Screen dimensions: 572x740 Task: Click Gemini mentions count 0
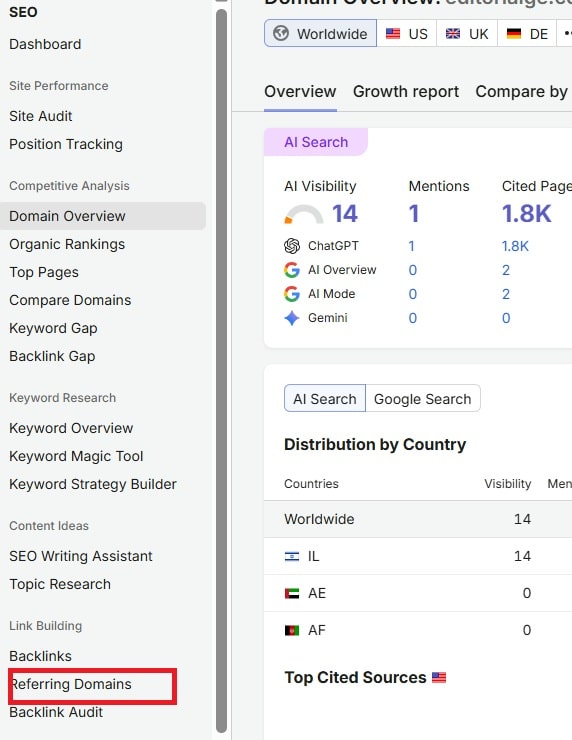click(x=412, y=318)
